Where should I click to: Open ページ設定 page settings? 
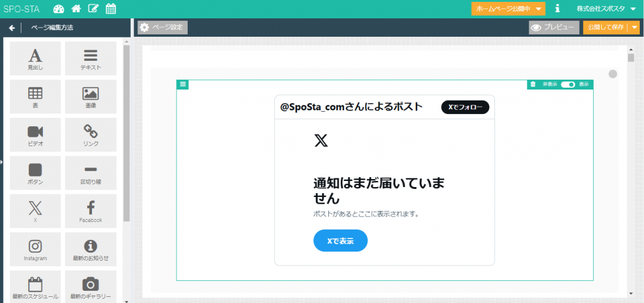click(x=163, y=28)
